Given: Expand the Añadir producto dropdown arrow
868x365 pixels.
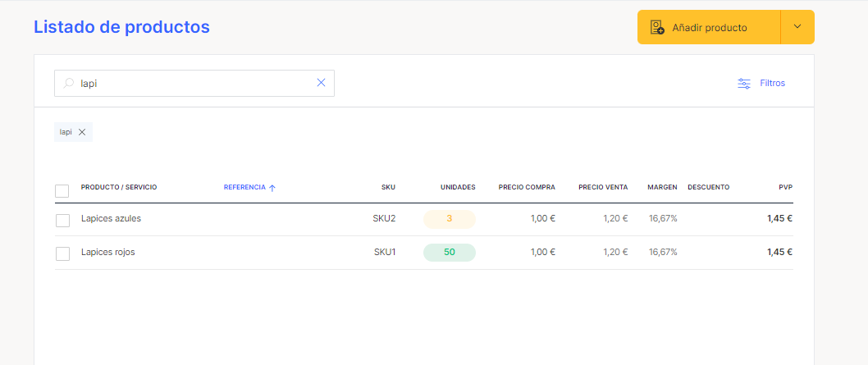Looking at the screenshot, I should 797,27.
